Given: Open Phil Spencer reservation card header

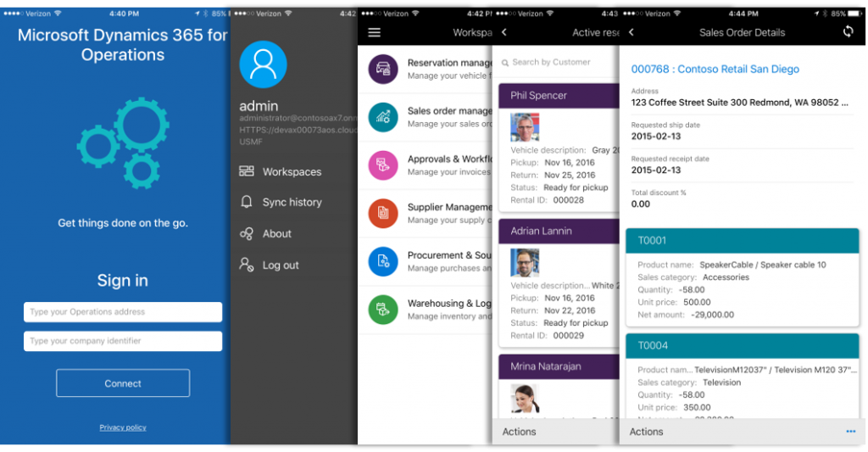Looking at the screenshot, I should point(559,95).
